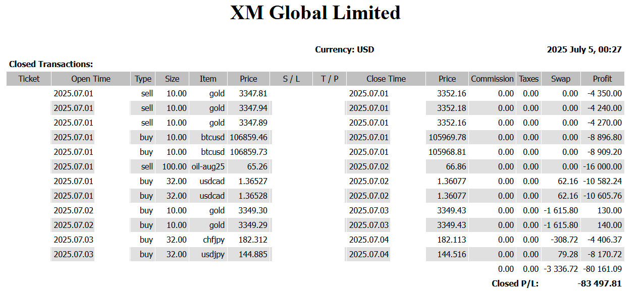Select the S / L column header
644x291 pixels.
pyautogui.click(x=291, y=79)
